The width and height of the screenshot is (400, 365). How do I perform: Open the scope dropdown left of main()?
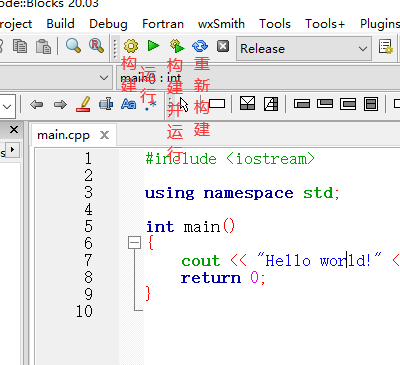point(55,78)
